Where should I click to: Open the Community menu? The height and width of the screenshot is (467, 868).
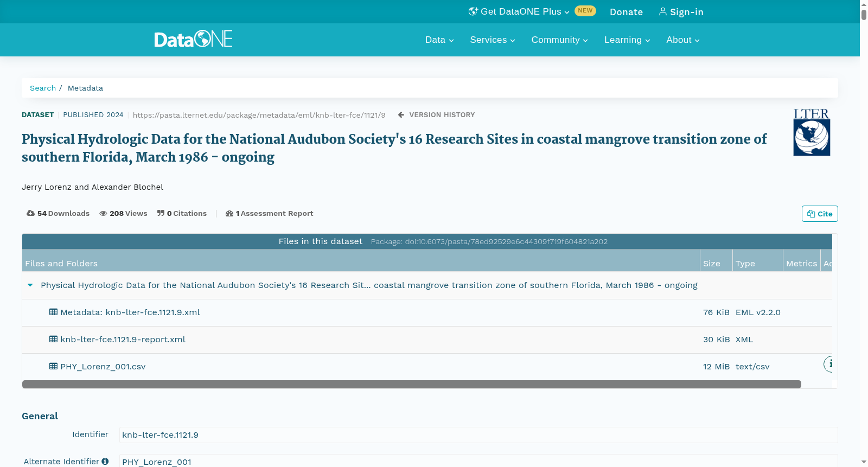click(x=559, y=40)
